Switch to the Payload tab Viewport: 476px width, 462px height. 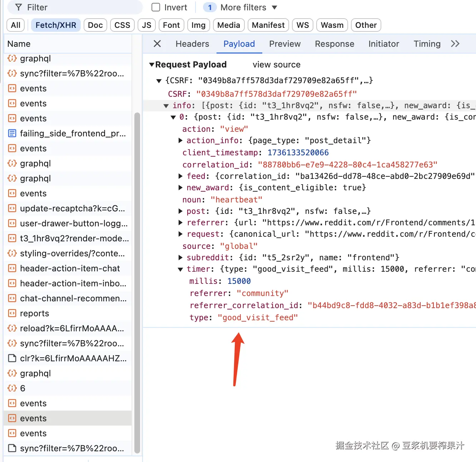point(239,44)
